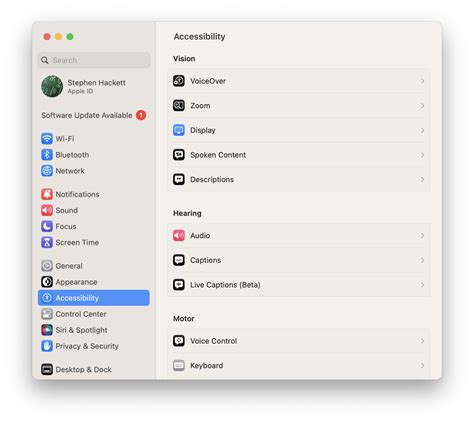Click the Bluetooth sidebar icon
The width and height of the screenshot is (474, 422).
47,155
